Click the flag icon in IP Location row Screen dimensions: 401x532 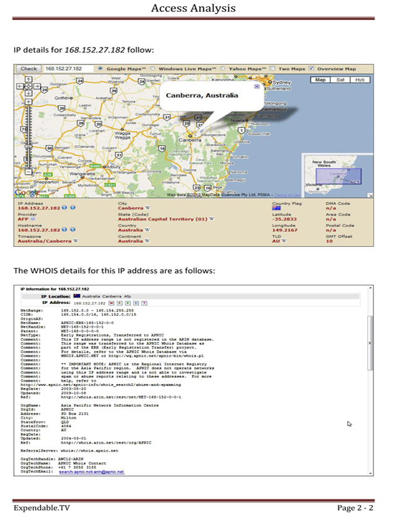coord(76,296)
